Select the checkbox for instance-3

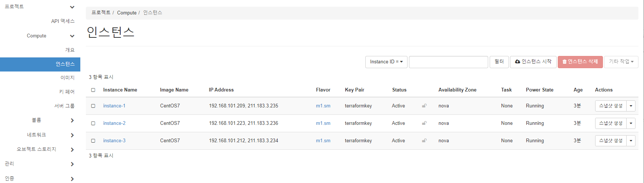coord(93,141)
